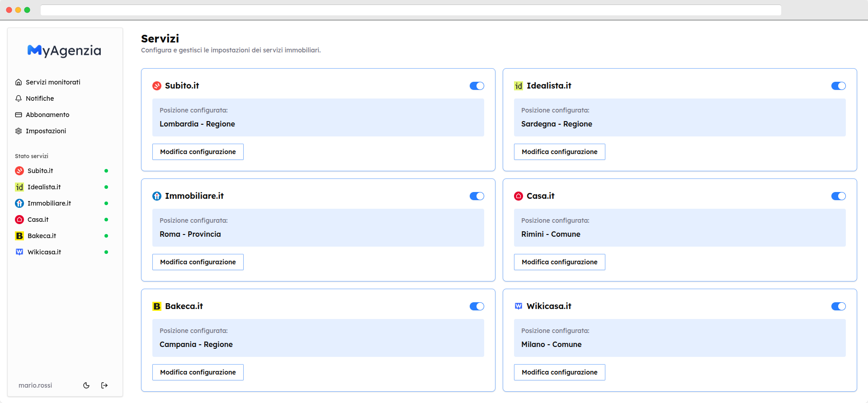Open the Abbonamento page
Screen dimensions: 868x403
[x=47, y=115]
